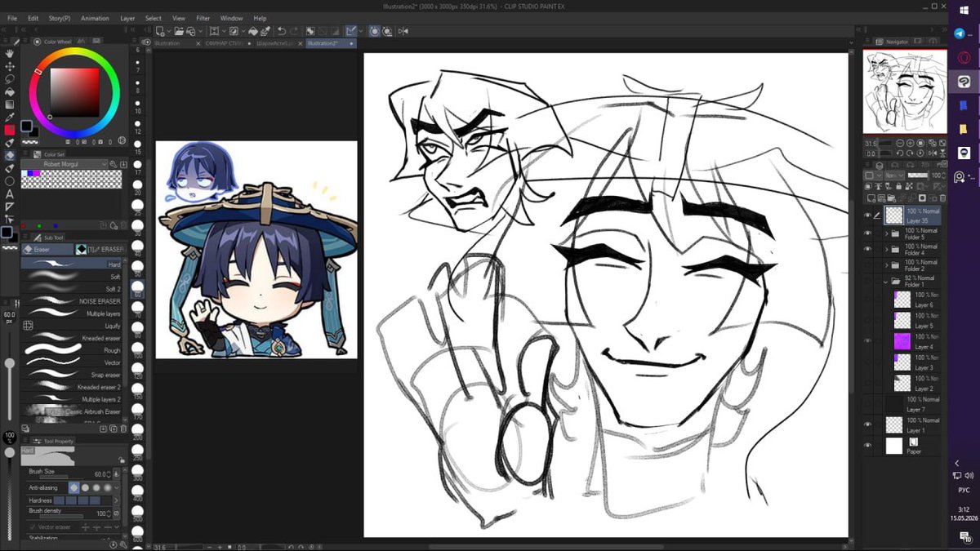Viewport: 980px width, 551px height.
Task: Toggle visibility of Layer 35
Action: (868, 215)
